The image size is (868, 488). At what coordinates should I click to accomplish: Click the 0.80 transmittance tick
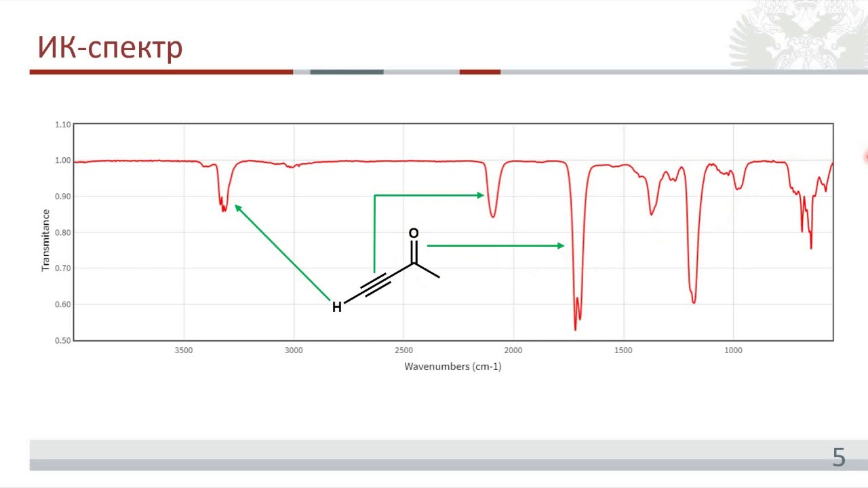pos(62,232)
